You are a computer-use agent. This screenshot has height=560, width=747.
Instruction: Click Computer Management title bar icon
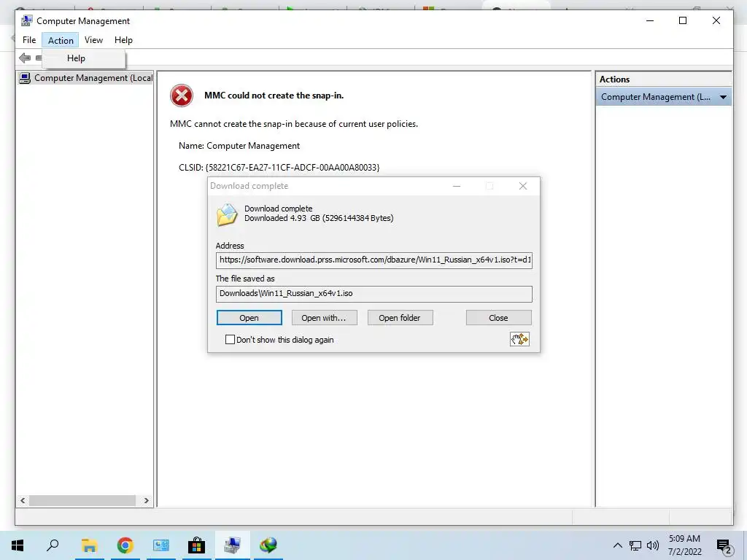point(27,21)
